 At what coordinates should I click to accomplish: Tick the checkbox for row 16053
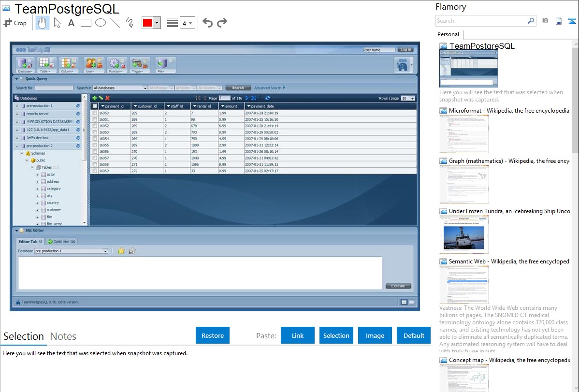(x=95, y=132)
